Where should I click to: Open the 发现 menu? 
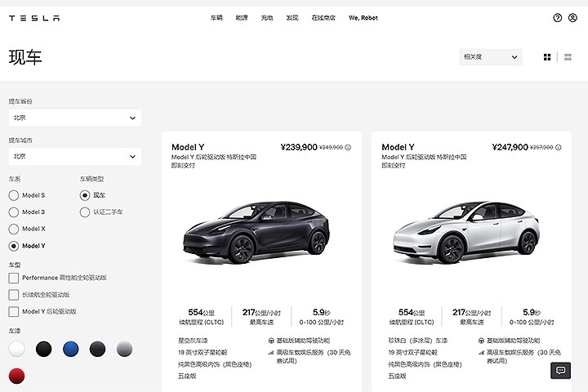[292, 18]
